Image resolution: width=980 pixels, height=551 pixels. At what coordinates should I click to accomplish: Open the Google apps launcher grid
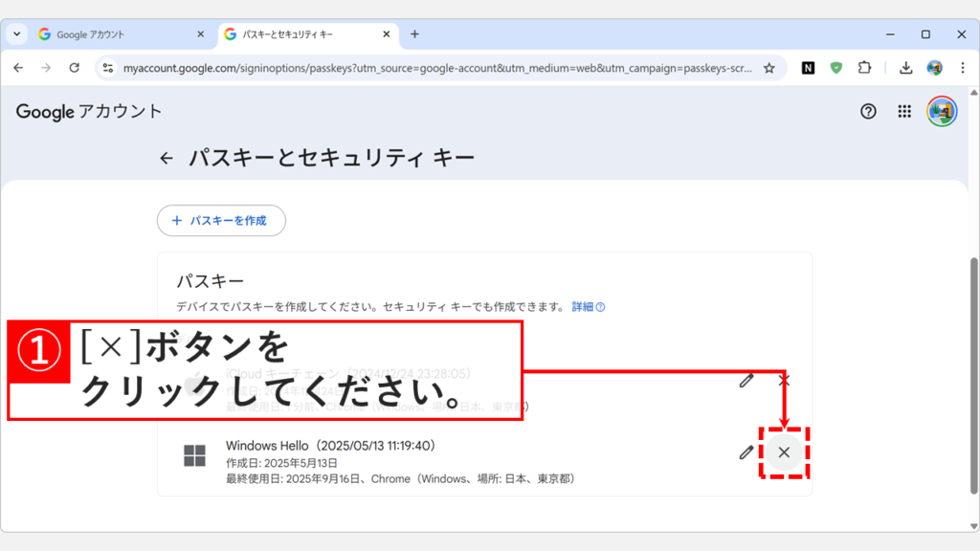(x=903, y=112)
